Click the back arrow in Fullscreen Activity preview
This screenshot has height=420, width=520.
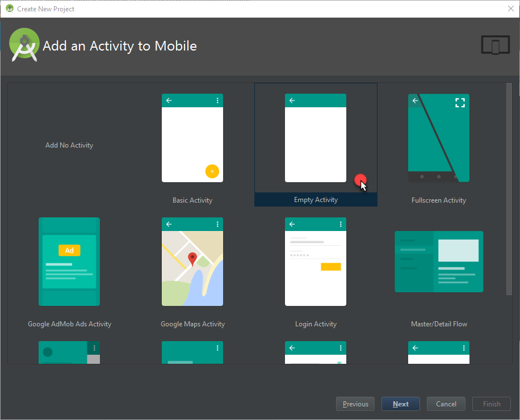[x=415, y=100]
